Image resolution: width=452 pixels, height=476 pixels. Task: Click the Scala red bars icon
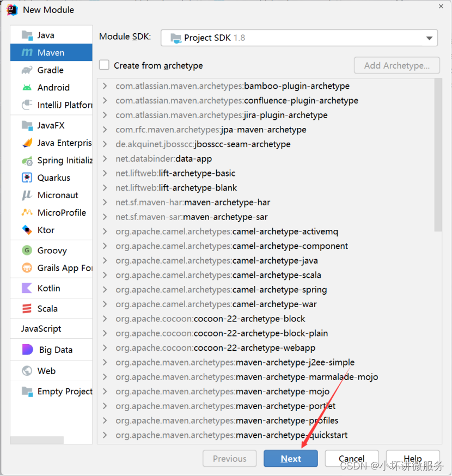click(x=27, y=308)
